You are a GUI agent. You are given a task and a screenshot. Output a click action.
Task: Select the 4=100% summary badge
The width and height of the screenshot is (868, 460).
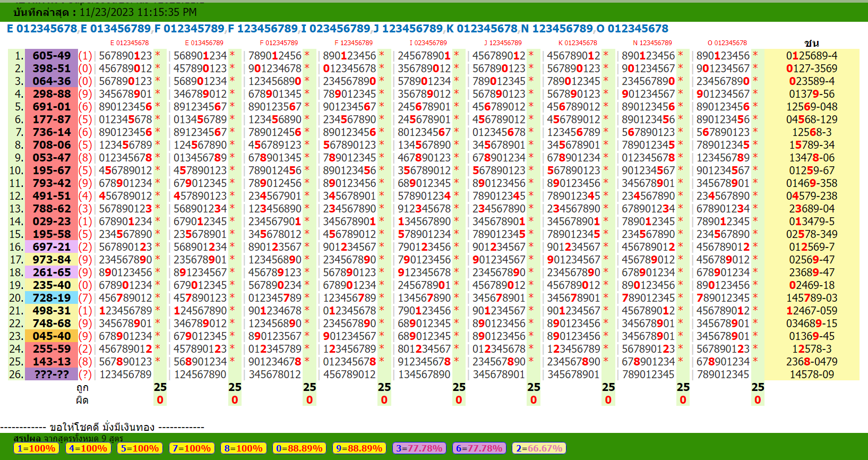point(88,448)
